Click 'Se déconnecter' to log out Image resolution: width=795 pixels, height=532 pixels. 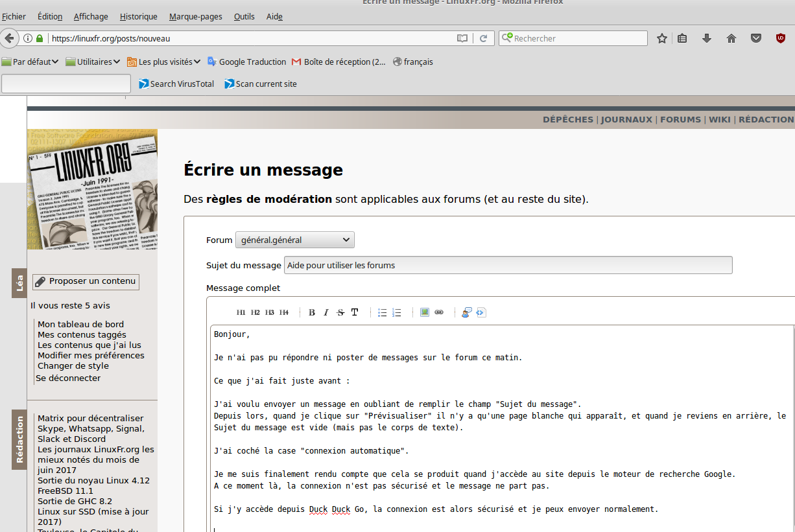[x=68, y=378]
